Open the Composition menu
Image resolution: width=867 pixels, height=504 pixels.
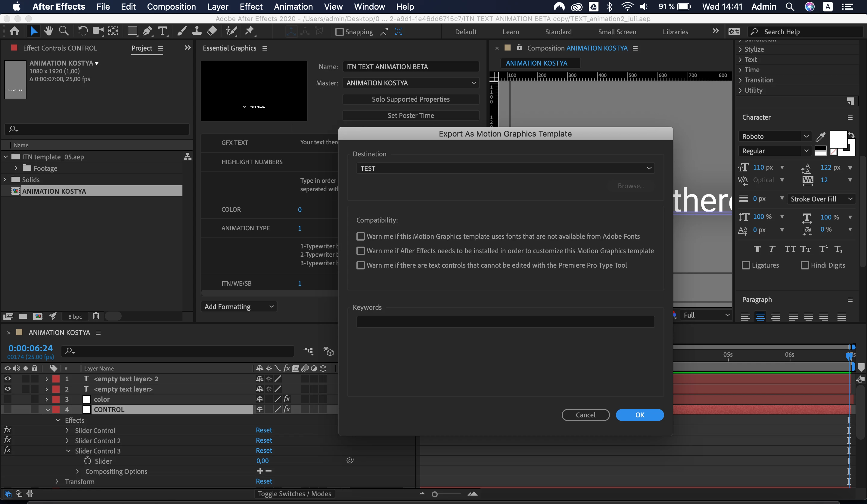coord(171,7)
